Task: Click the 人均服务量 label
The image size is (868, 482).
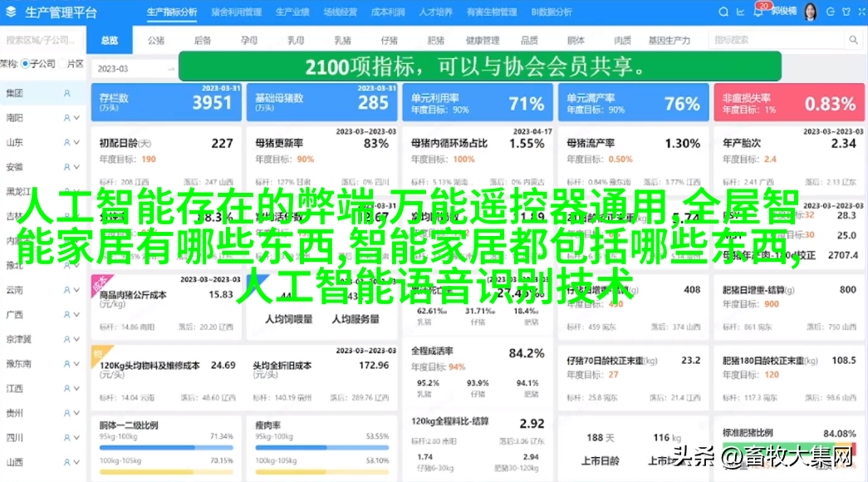Action: [356, 319]
